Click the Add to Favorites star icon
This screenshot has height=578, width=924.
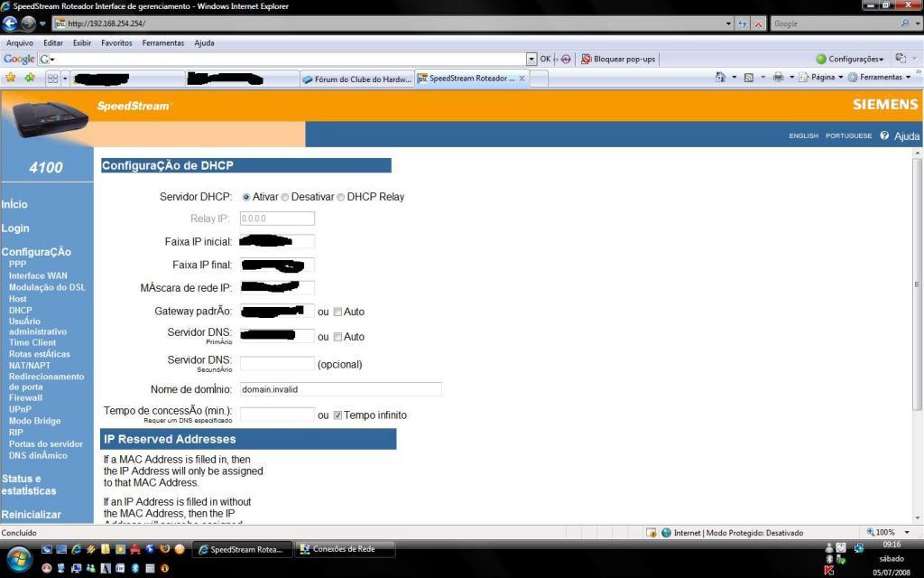(30, 78)
